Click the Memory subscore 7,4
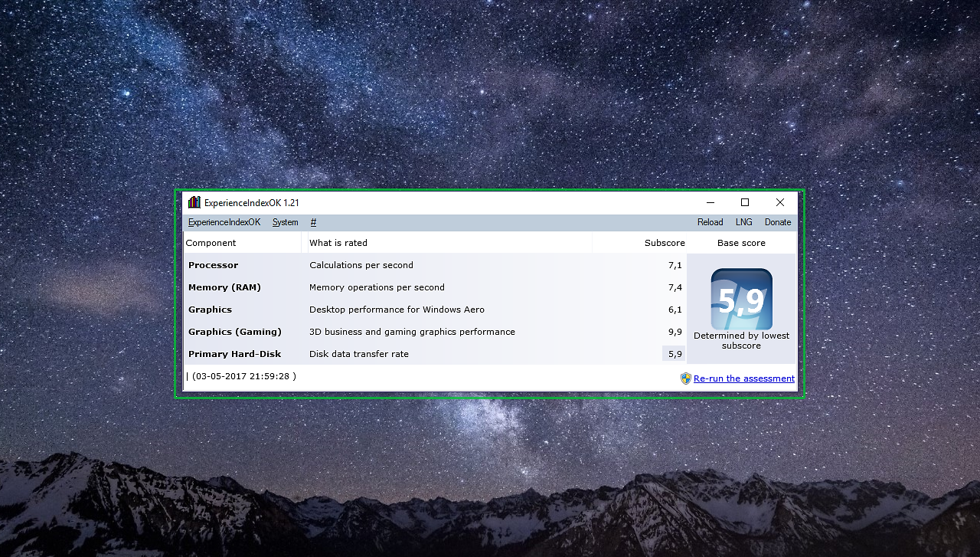Image resolution: width=980 pixels, height=557 pixels. pos(675,287)
